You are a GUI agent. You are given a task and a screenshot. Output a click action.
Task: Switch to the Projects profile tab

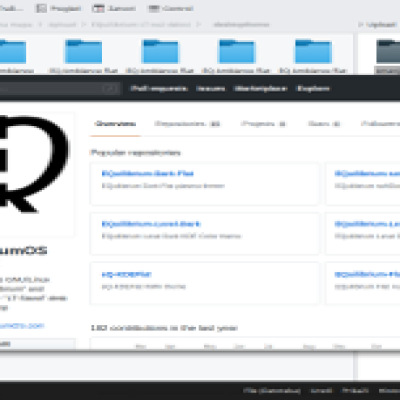[263, 124]
